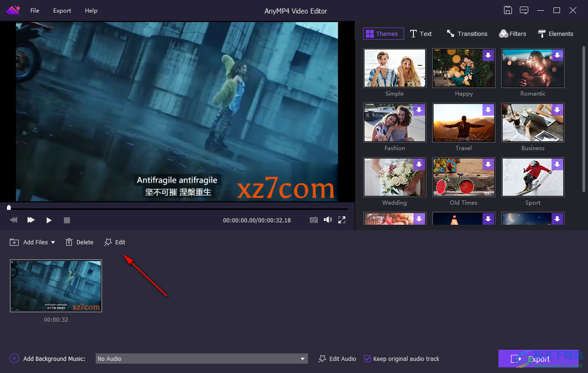The width and height of the screenshot is (588, 373).
Task: Click the video preview area
Action: (177, 112)
